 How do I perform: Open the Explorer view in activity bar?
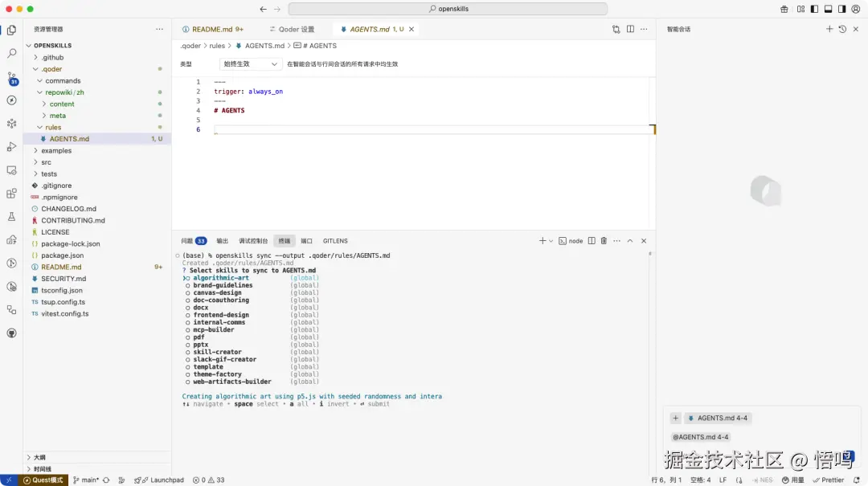(11, 30)
